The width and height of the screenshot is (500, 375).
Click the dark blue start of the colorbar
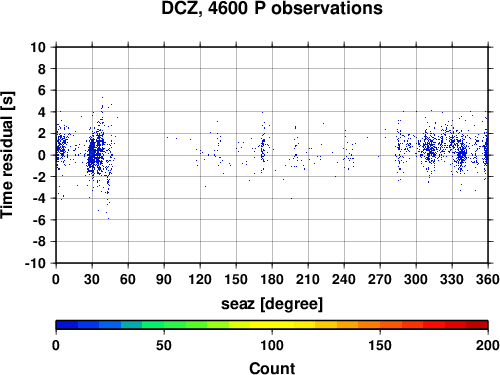tap(67, 325)
